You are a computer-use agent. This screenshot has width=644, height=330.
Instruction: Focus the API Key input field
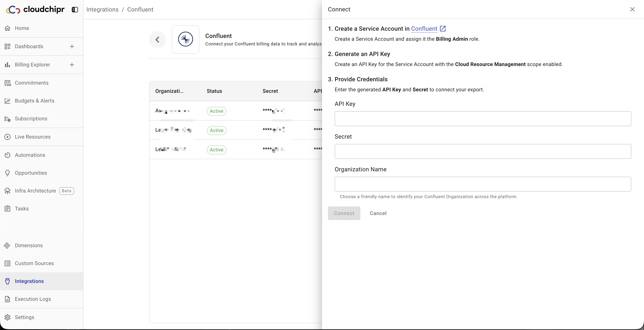pyautogui.click(x=482, y=118)
